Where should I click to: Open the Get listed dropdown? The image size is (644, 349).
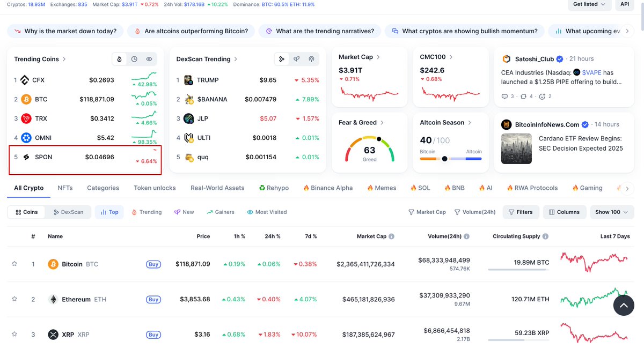[x=590, y=4]
